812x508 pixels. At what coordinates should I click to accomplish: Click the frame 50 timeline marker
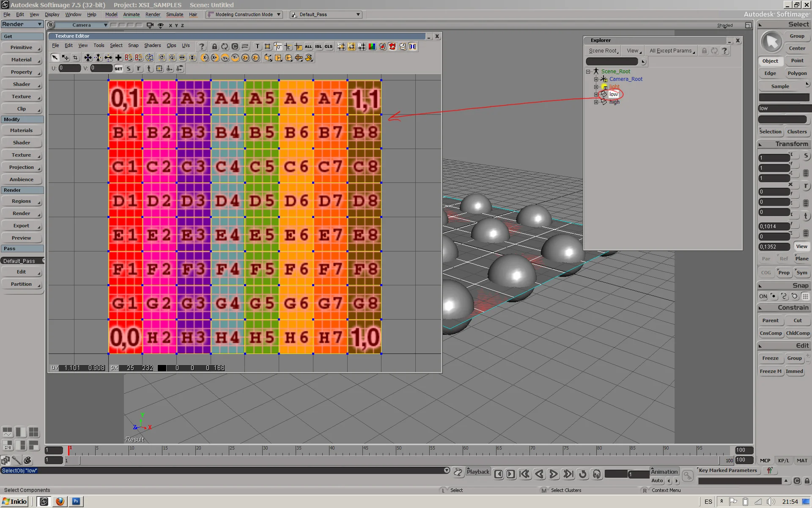398,450
